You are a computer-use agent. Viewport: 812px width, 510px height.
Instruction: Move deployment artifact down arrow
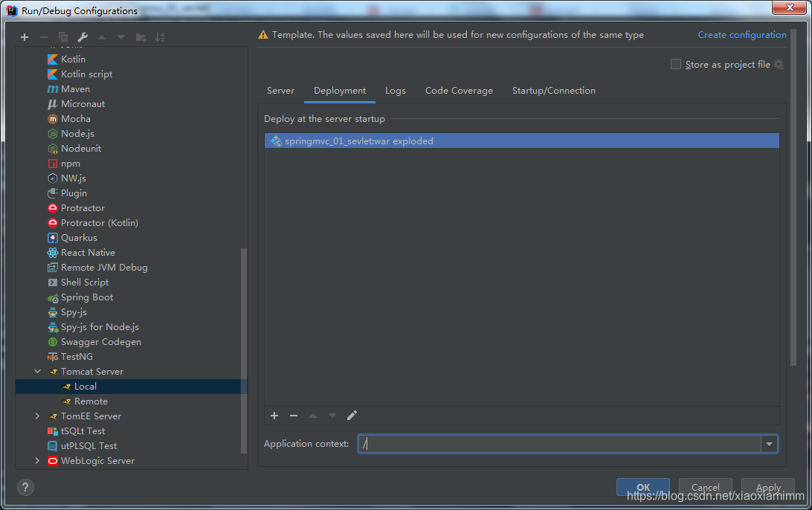click(x=332, y=416)
